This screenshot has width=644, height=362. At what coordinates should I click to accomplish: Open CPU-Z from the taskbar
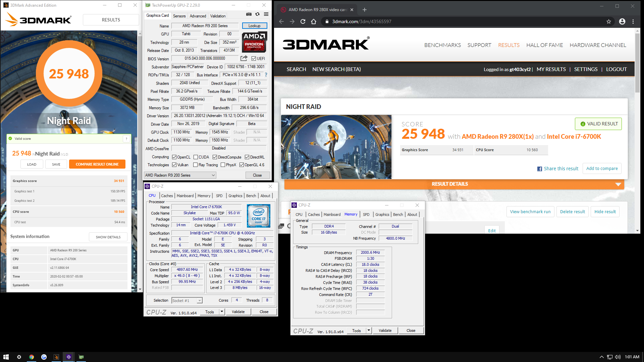69,357
